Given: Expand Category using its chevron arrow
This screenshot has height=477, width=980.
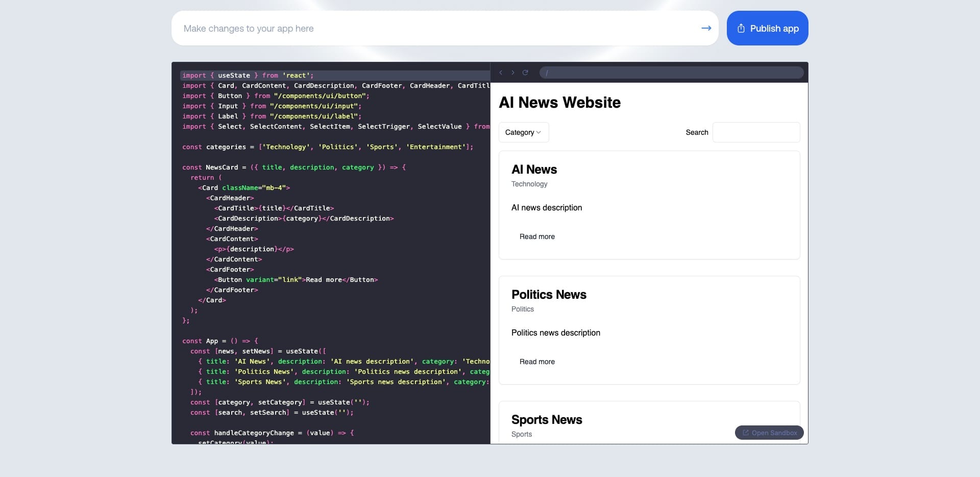Looking at the screenshot, I should (x=538, y=132).
